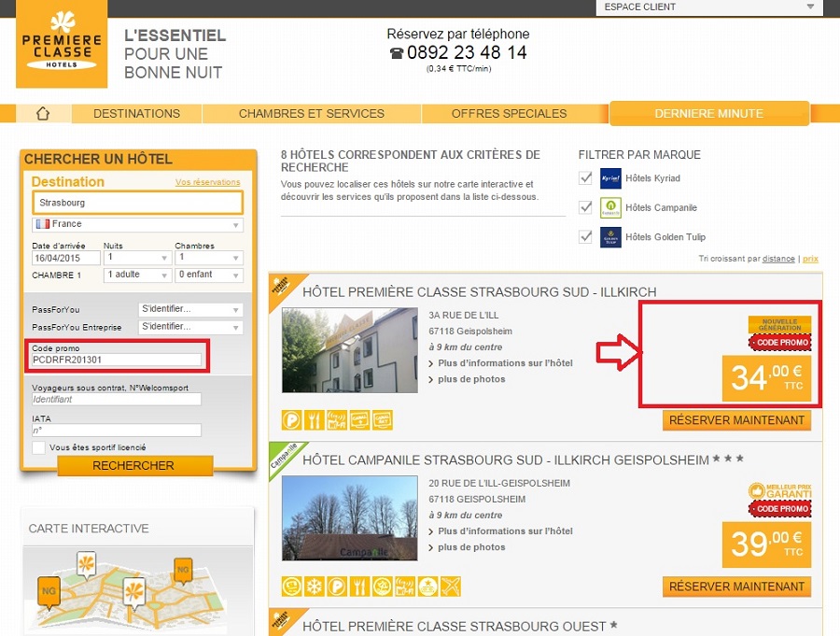Open the Nuits dropdown

pyautogui.click(x=137, y=258)
